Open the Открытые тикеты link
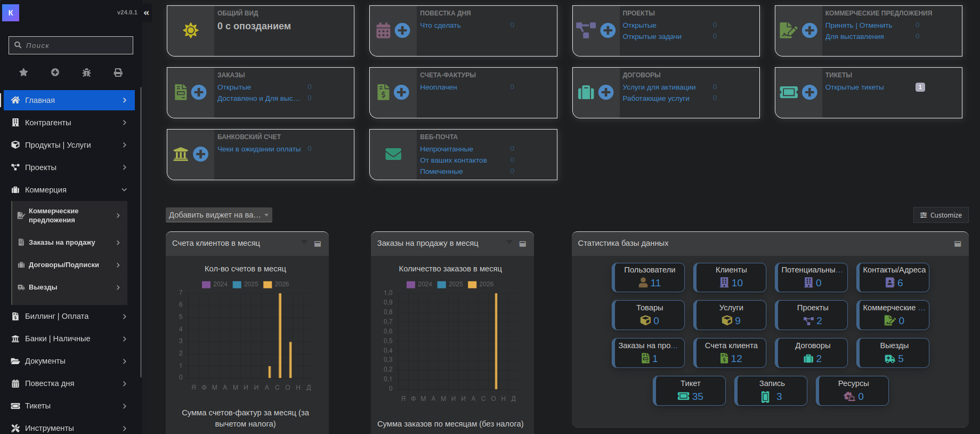The width and height of the screenshot is (980, 434). 854,87
